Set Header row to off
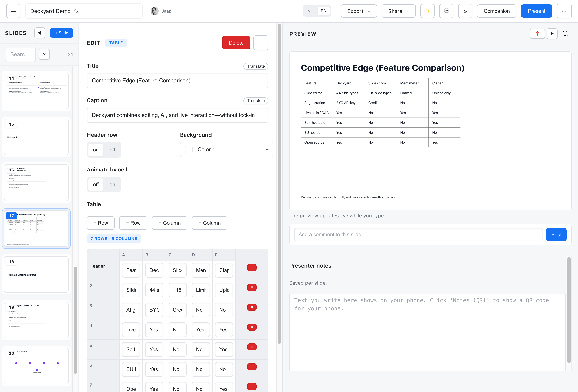The width and height of the screenshot is (578, 392). click(112, 150)
